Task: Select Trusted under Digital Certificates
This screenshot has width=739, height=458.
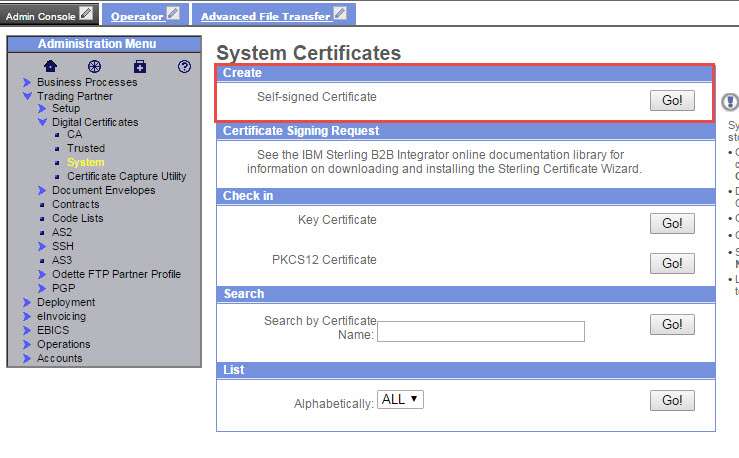Action: tap(86, 148)
